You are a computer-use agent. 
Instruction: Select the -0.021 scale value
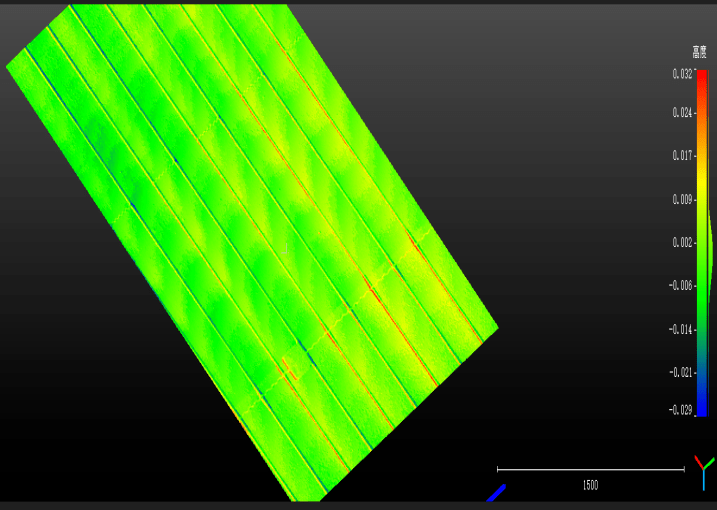[680, 372]
